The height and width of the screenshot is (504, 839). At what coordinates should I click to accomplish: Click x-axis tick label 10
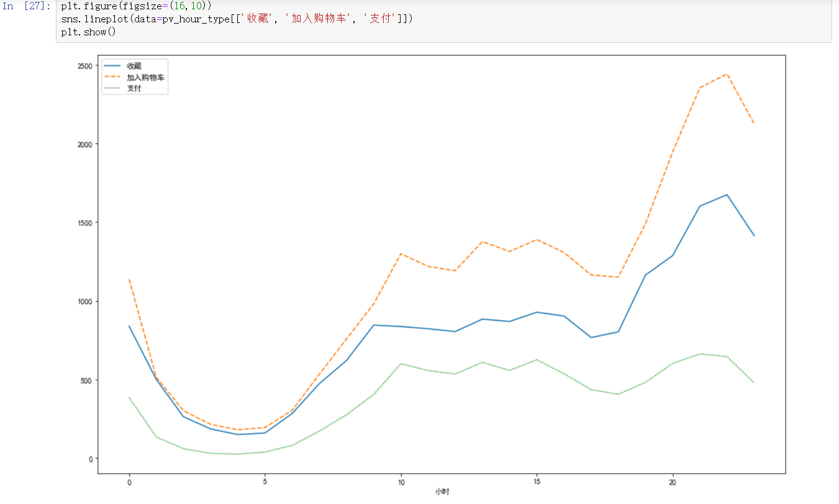[x=401, y=482]
